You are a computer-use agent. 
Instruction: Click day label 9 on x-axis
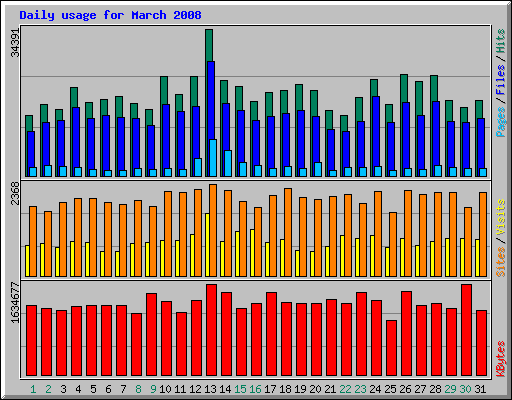click(153, 389)
